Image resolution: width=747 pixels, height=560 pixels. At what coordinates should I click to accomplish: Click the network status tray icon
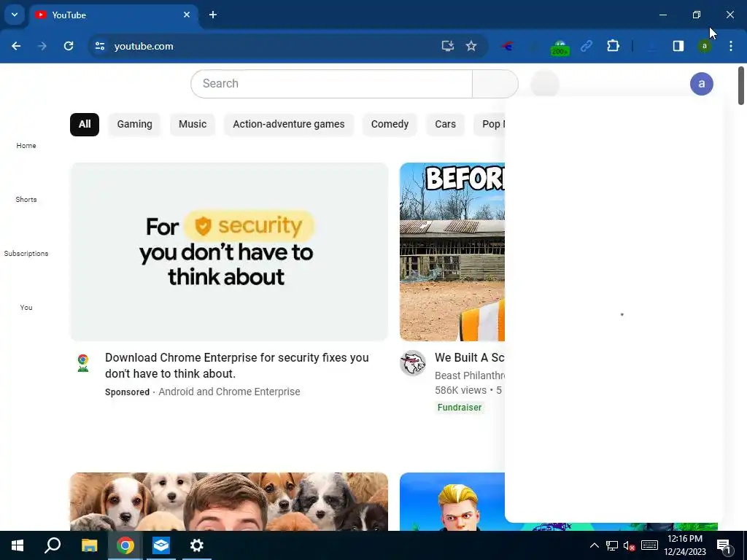point(612,545)
